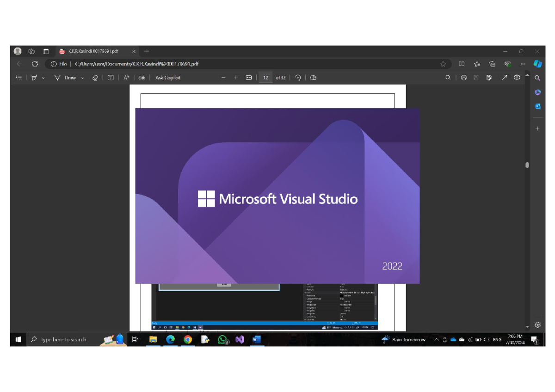The width and height of the screenshot is (555, 392).
Task: Click the page number field showing 12
Action: tap(265, 78)
